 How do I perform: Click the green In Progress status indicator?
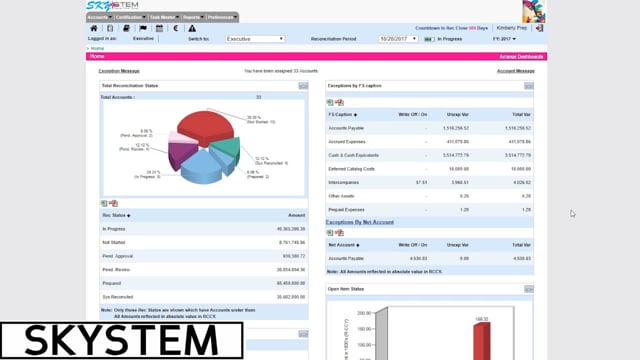point(428,39)
